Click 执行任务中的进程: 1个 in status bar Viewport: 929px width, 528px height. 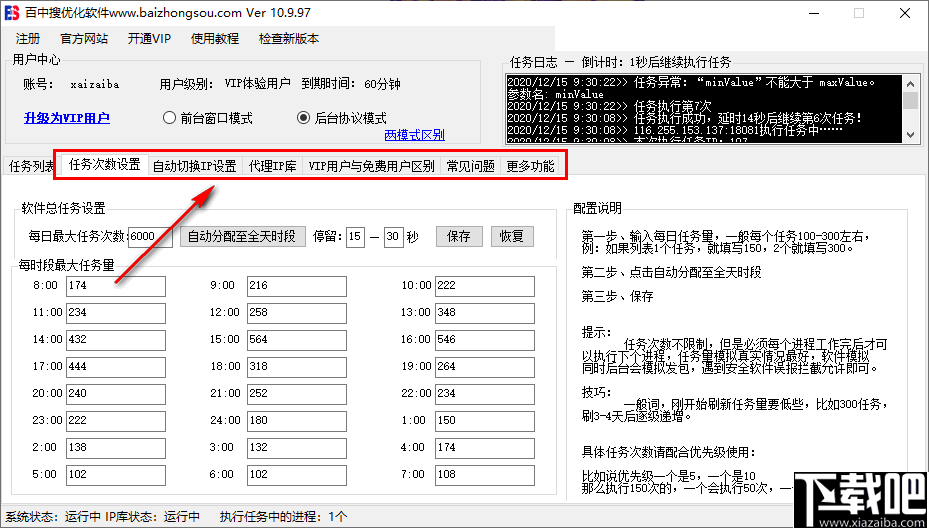283,516
